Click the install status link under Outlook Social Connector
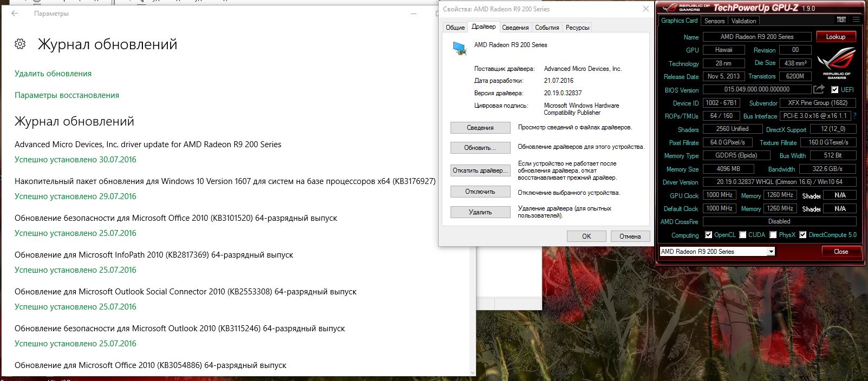The width and height of the screenshot is (868, 381). tap(75, 307)
